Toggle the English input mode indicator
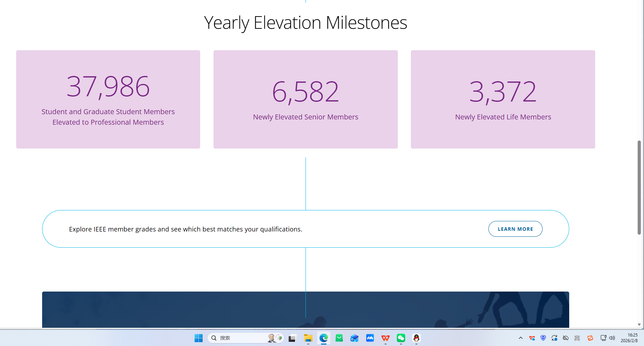 577,338
